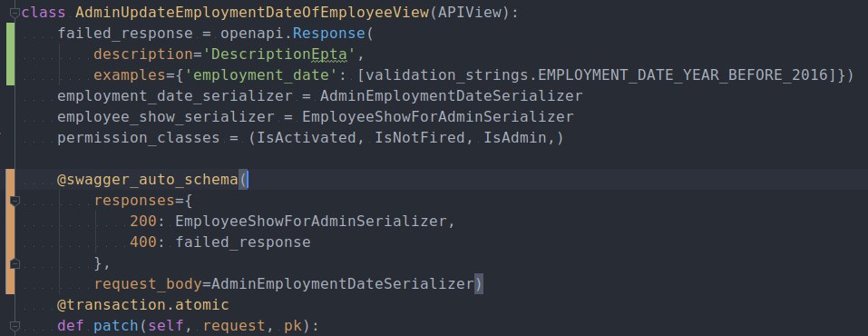This screenshot has height=336, width=868.
Task: Click employee_show_serializer attribute name
Action: (166, 117)
